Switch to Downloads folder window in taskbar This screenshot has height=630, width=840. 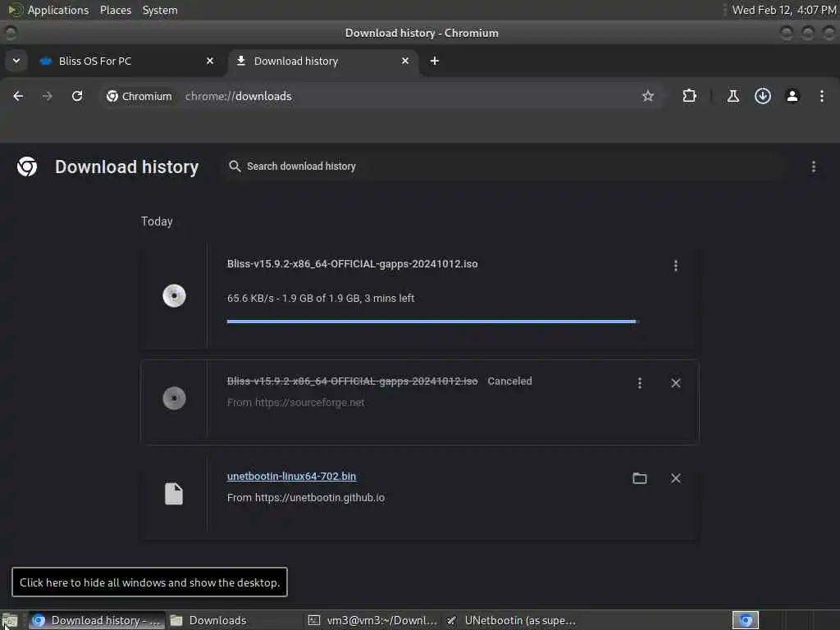coord(234,620)
